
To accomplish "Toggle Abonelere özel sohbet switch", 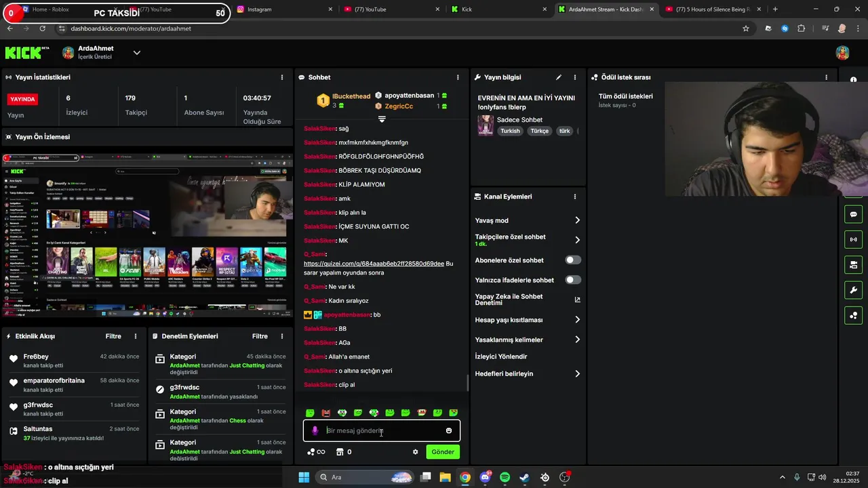I will pos(574,260).
